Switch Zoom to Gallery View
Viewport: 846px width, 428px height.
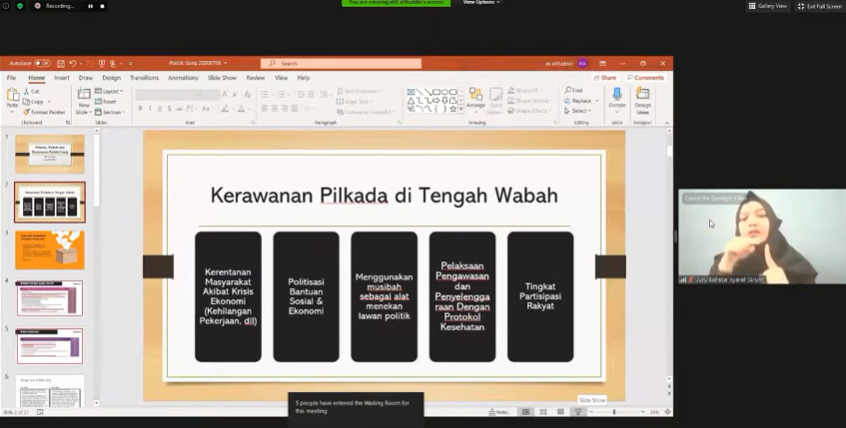tap(768, 6)
